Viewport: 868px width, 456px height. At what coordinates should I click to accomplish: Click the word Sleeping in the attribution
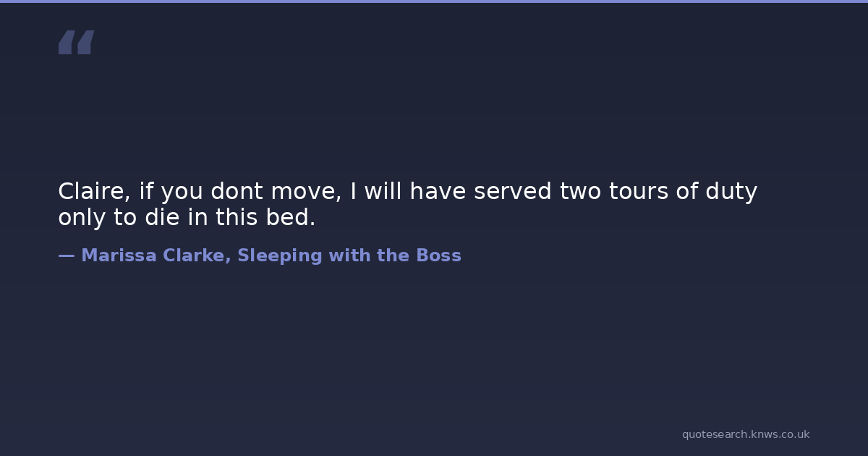click(x=279, y=256)
